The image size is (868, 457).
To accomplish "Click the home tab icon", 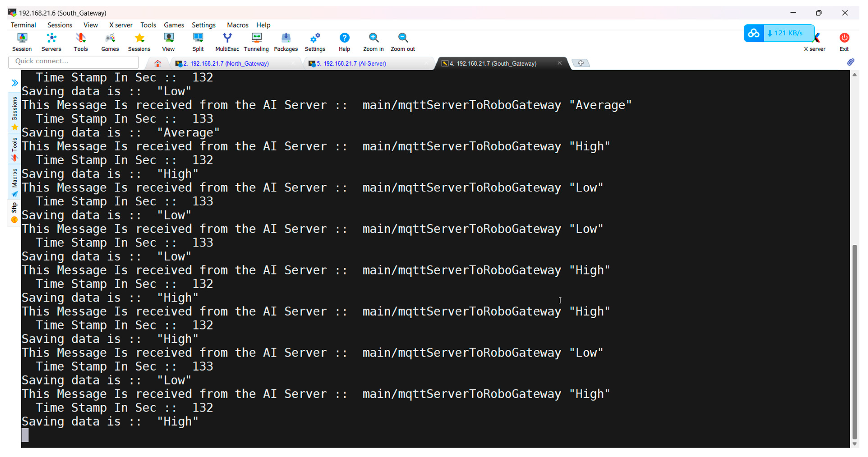I will point(157,63).
